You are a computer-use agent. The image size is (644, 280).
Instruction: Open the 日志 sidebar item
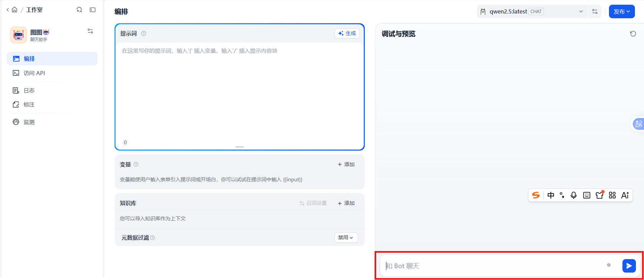click(52, 90)
